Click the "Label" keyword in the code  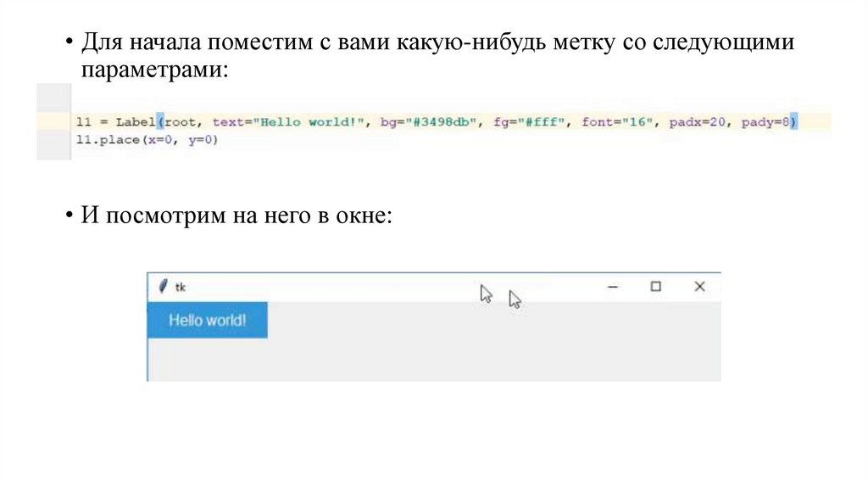tap(134, 123)
